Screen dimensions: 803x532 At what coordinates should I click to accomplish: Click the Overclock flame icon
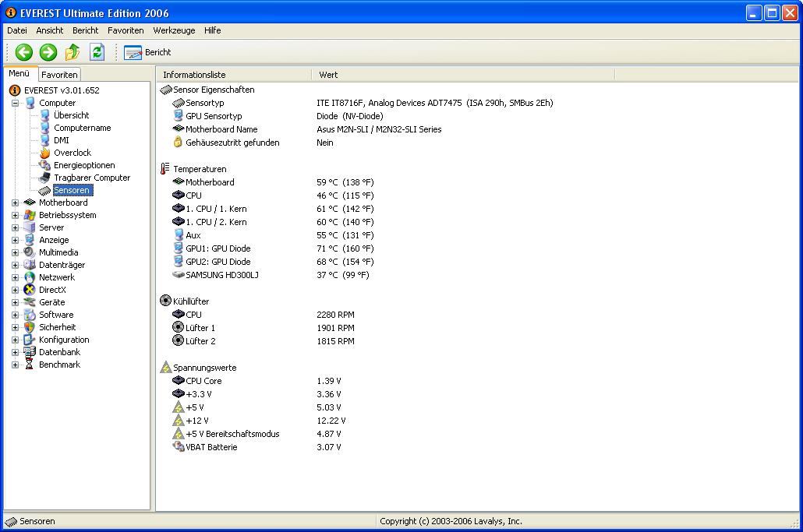(x=45, y=153)
